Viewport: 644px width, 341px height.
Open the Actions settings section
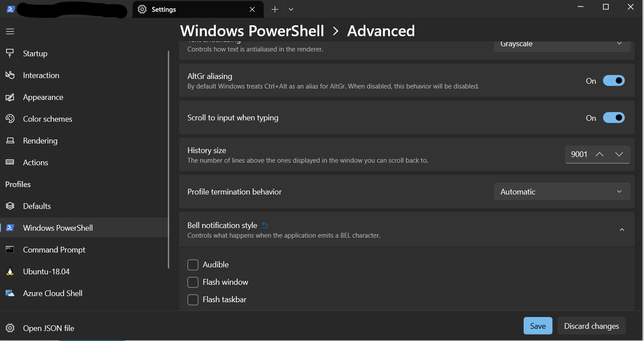tap(35, 162)
